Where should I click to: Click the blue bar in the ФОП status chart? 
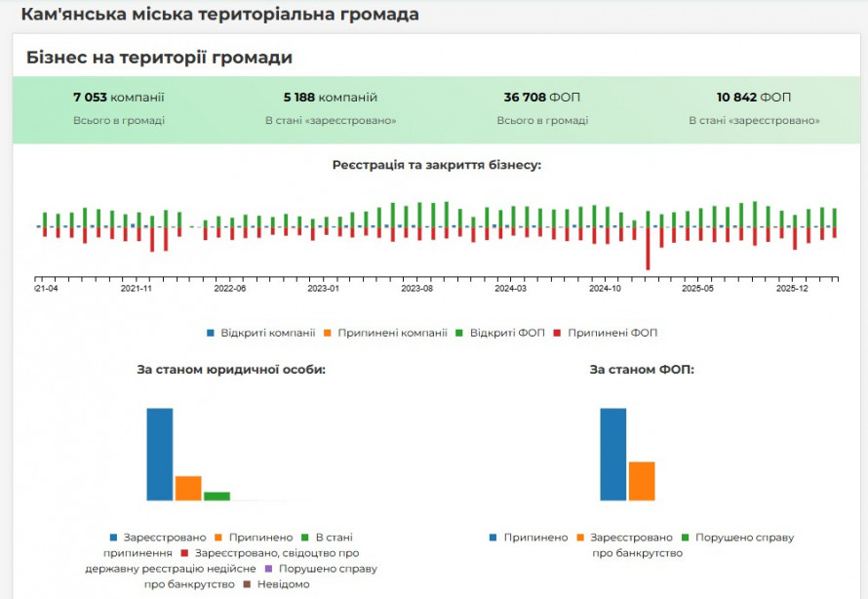612,454
